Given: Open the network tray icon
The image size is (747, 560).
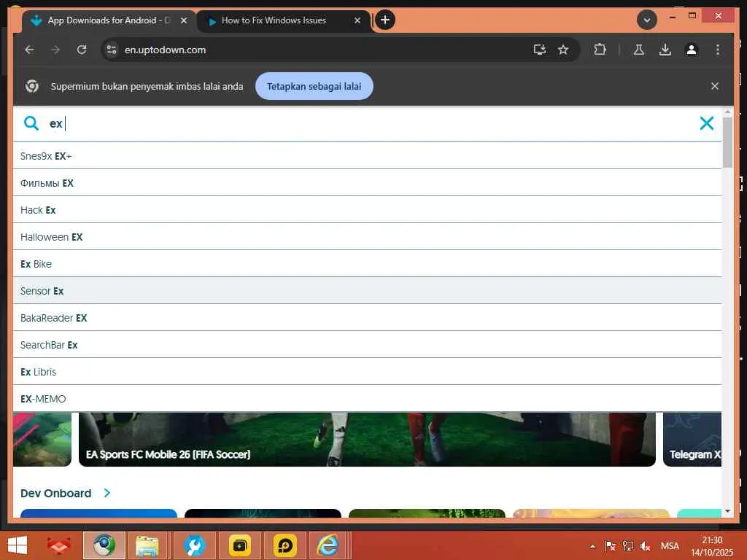Looking at the screenshot, I should pyautogui.click(x=628, y=546).
